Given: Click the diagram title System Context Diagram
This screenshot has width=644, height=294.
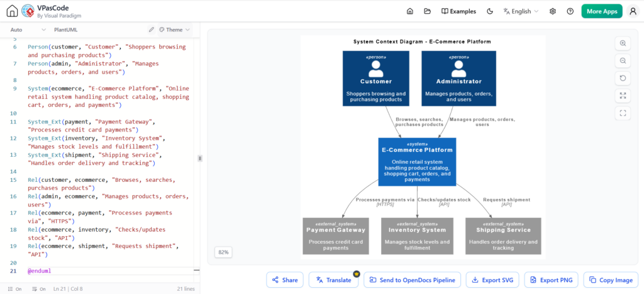Looking at the screenshot, I should coord(422,42).
